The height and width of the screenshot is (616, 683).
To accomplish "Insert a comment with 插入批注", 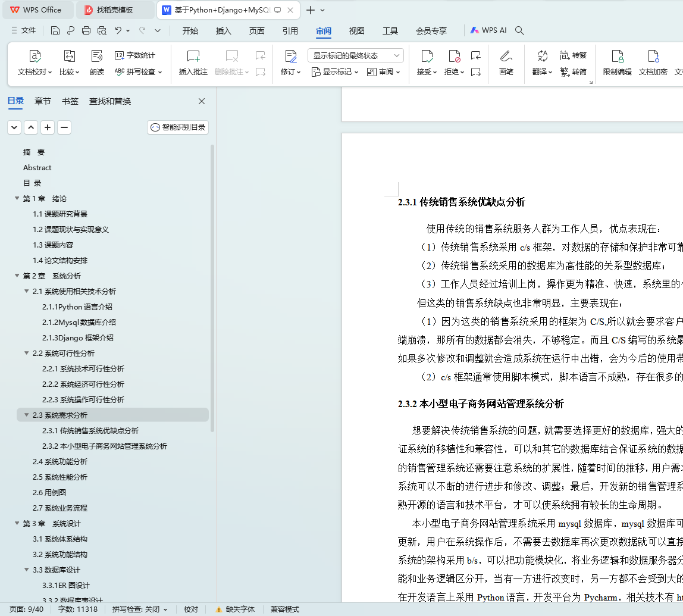I will pyautogui.click(x=193, y=62).
